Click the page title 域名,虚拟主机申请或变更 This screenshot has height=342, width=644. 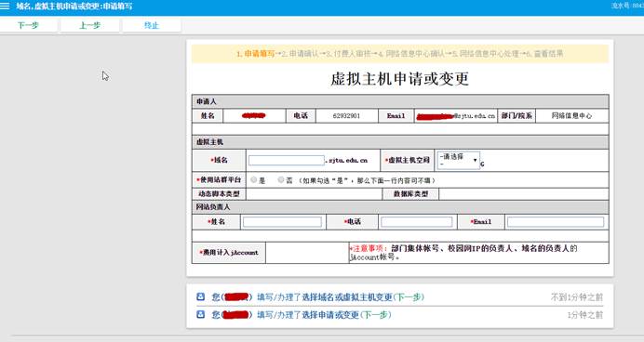coord(74,7)
